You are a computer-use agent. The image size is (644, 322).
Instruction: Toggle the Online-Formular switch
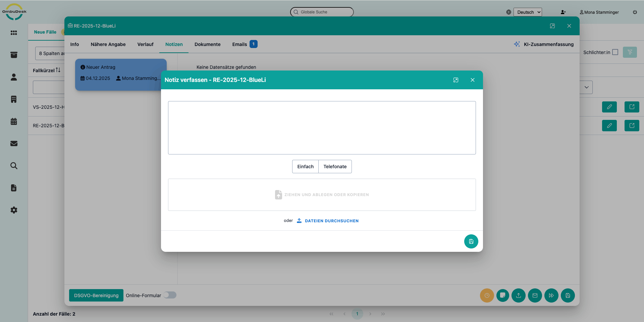click(170, 295)
